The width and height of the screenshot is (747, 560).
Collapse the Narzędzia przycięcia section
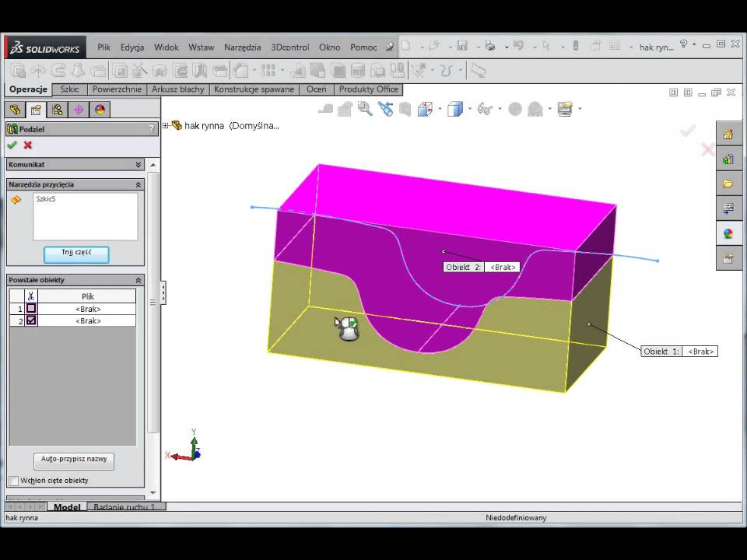click(x=139, y=184)
